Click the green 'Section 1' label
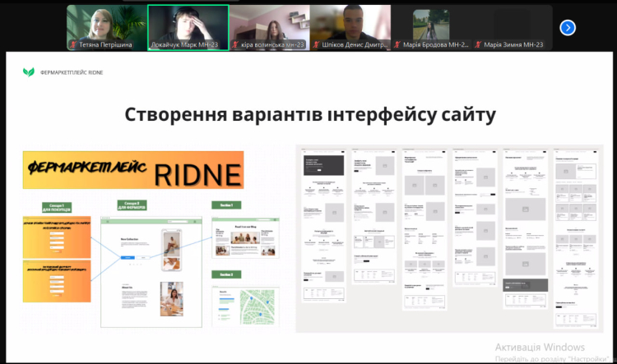Image resolution: width=617 pixels, height=364 pixels. coord(226,205)
